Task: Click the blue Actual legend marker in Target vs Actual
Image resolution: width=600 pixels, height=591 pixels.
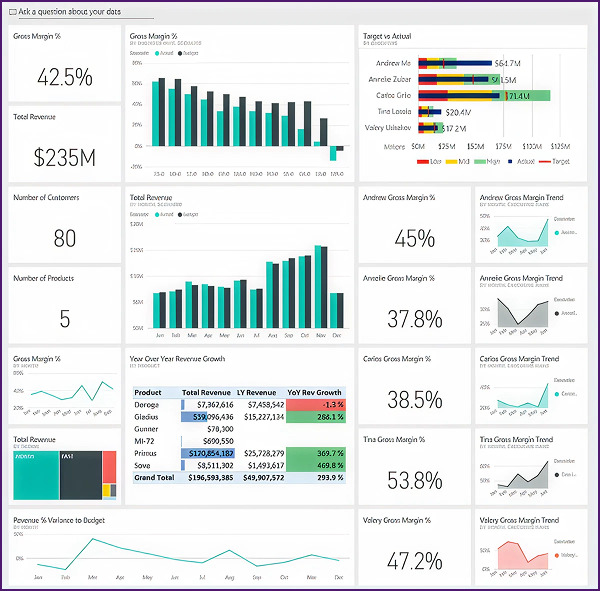Action: click(x=510, y=162)
